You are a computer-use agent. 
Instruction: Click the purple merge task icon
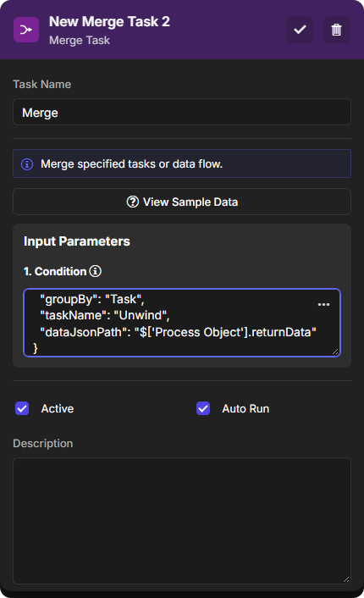pyautogui.click(x=26, y=30)
